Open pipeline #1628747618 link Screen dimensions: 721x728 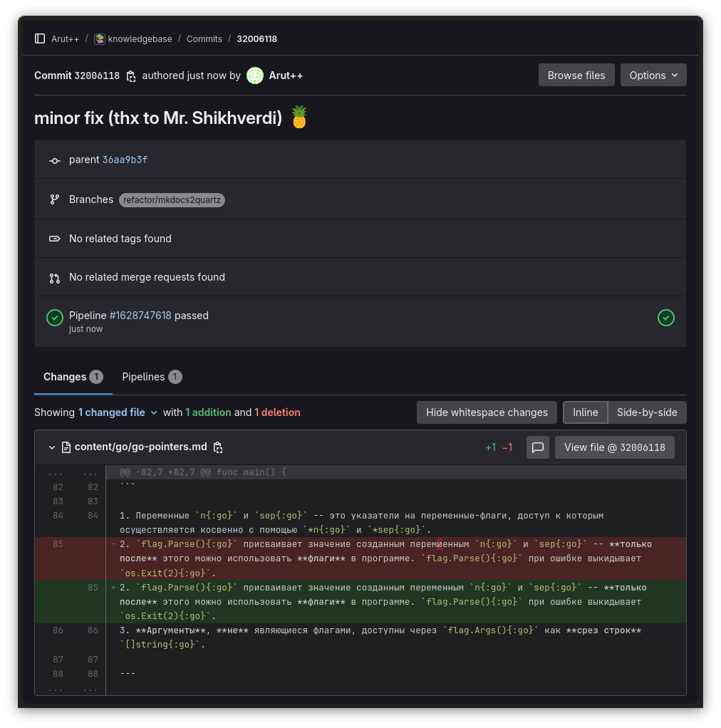[140, 315]
